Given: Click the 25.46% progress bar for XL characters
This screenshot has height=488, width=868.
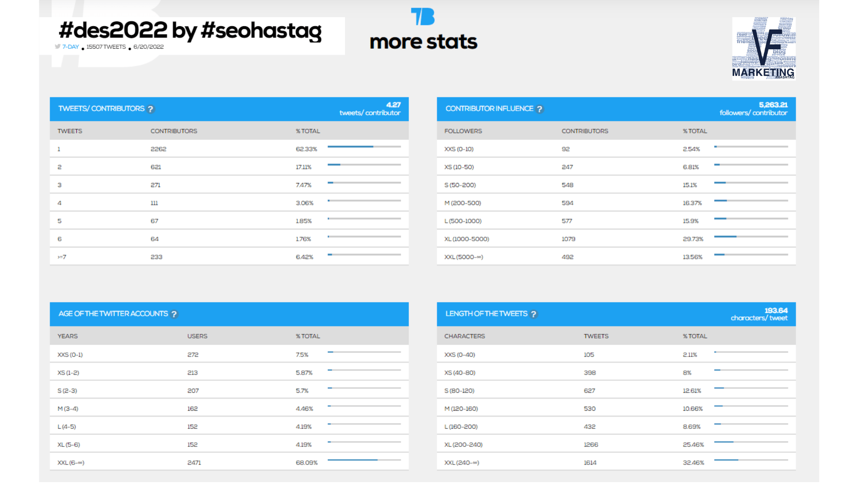Looking at the screenshot, I should 751,442.
